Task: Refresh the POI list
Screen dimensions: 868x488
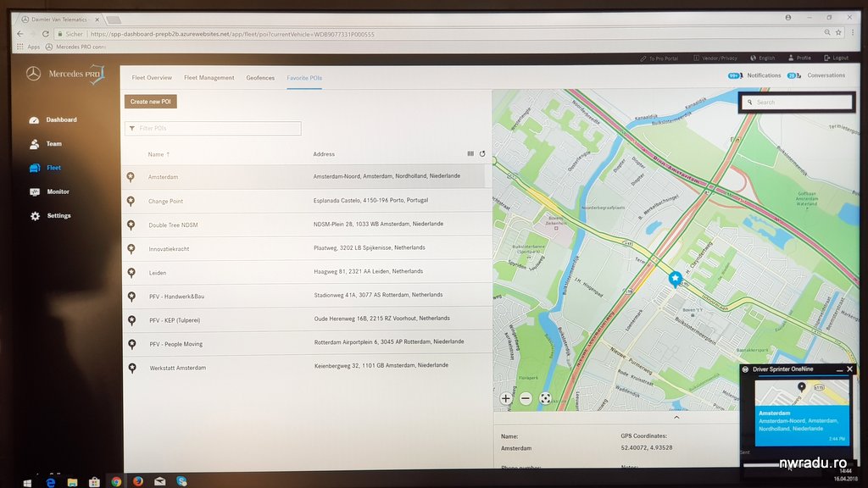Action: 482,154
